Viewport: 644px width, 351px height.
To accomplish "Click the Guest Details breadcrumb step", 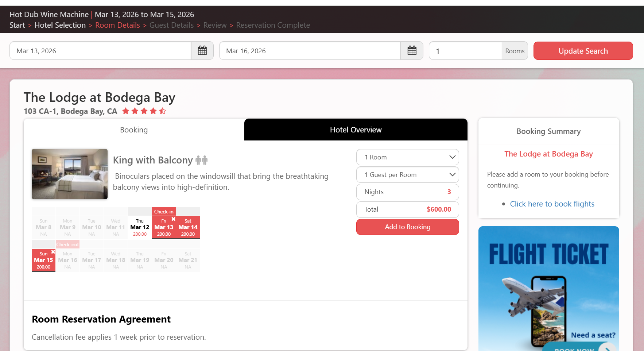I will tap(171, 25).
